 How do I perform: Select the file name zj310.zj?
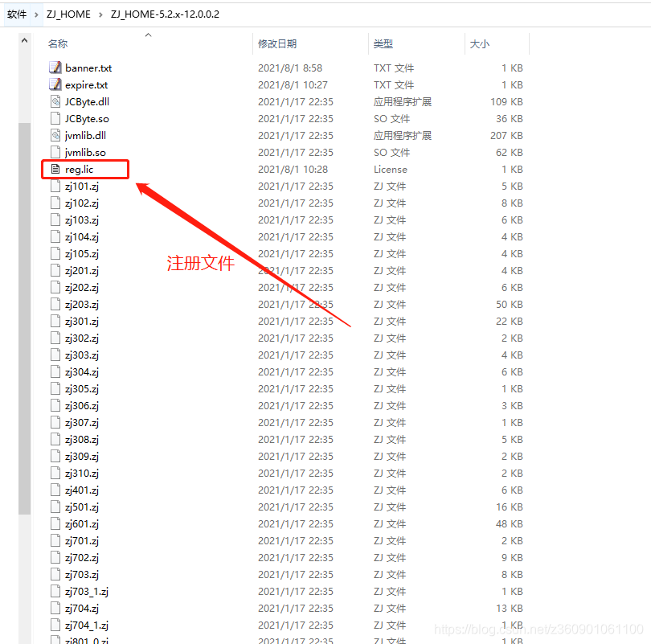(82, 474)
